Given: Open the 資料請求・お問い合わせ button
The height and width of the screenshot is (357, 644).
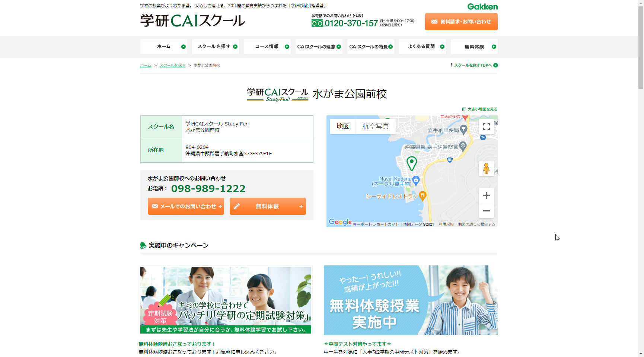Looking at the screenshot, I should tap(461, 22).
